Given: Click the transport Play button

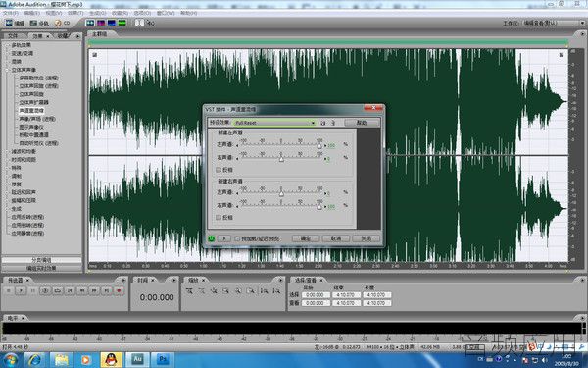Looking at the screenshot, I should (21, 290).
